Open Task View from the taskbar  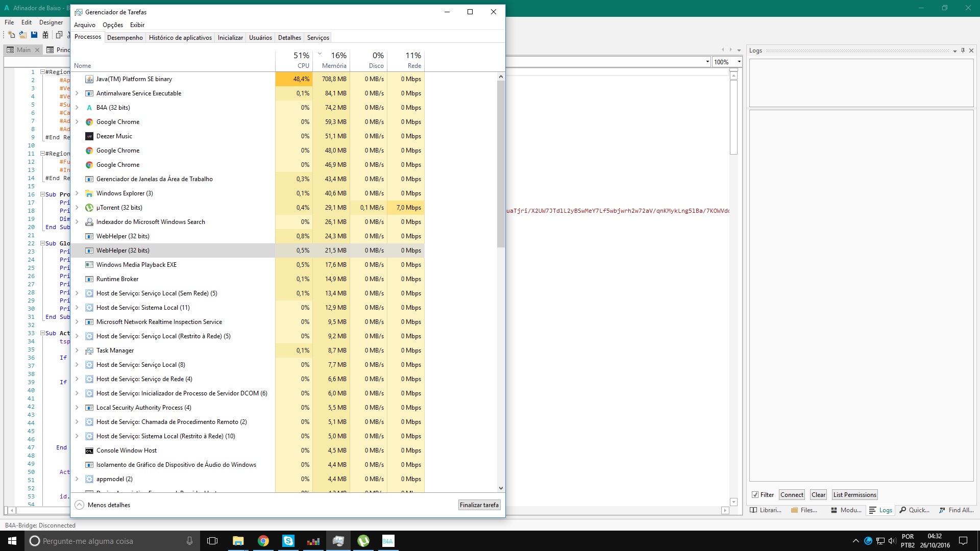point(212,541)
